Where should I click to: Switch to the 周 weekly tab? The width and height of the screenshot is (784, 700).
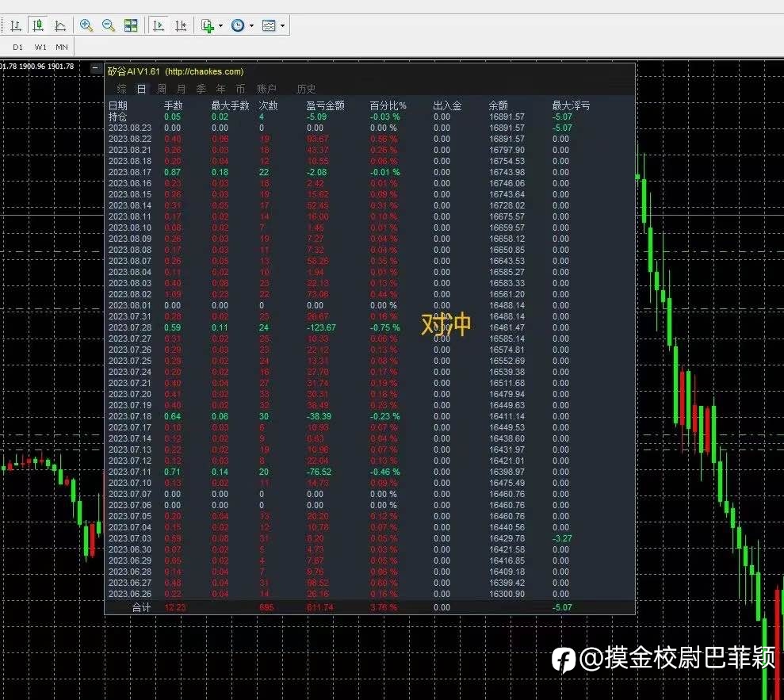pos(162,89)
